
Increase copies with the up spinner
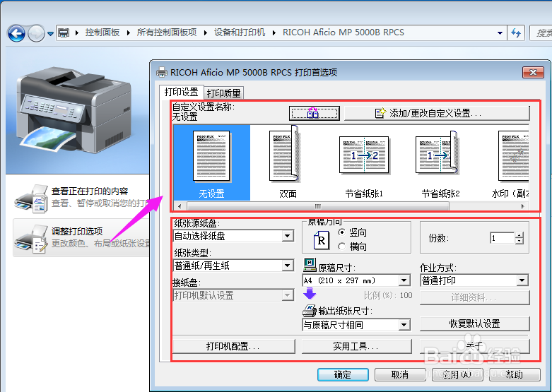click(519, 235)
